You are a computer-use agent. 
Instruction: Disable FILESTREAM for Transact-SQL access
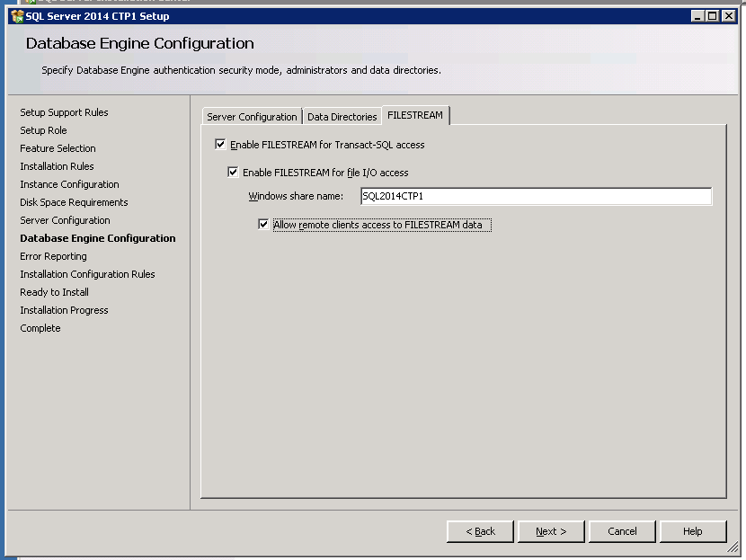coord(221,145)
